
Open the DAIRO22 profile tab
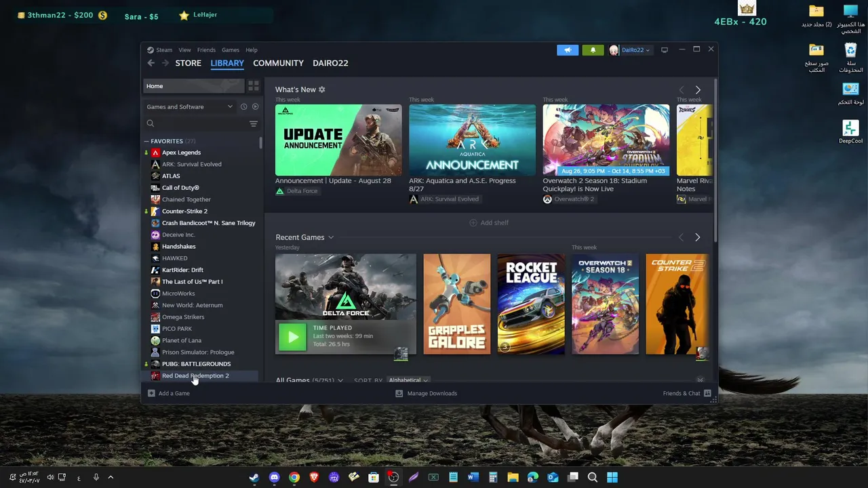click(x=330, y=63)
